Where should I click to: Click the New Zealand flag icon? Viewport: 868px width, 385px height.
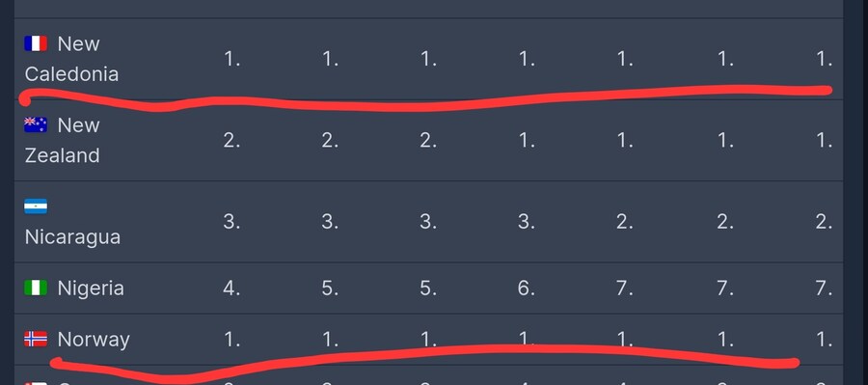pyautogui.click(x=36, y=125)
